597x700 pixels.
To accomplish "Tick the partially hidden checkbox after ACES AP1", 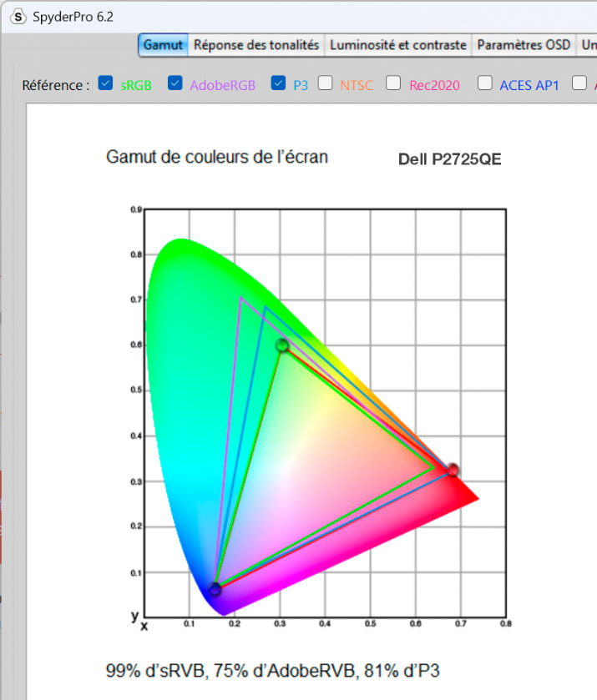I will (578, 83).
